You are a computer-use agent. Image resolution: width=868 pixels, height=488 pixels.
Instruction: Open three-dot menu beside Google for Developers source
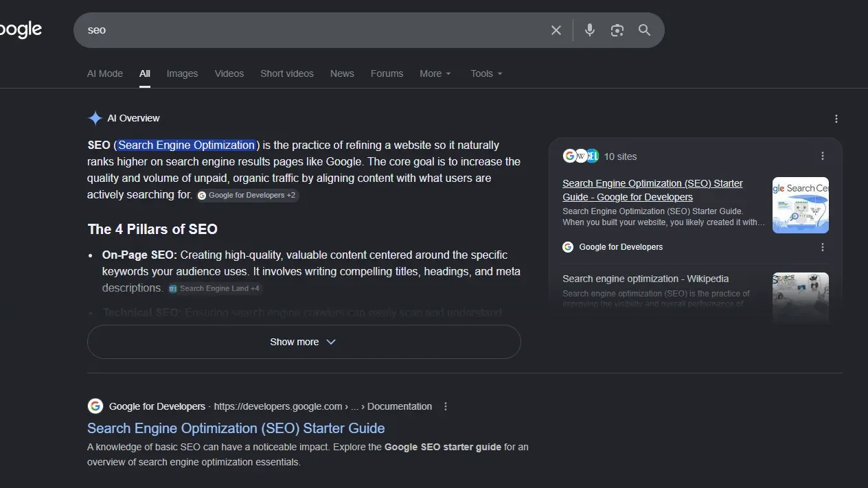pyautogui.click(x=823, y=247)
